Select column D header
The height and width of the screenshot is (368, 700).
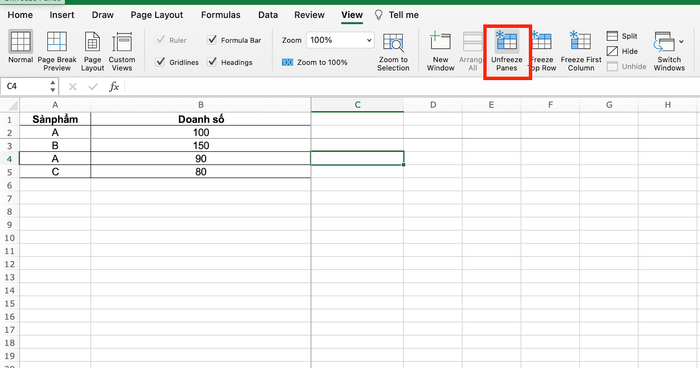(433, 105)
